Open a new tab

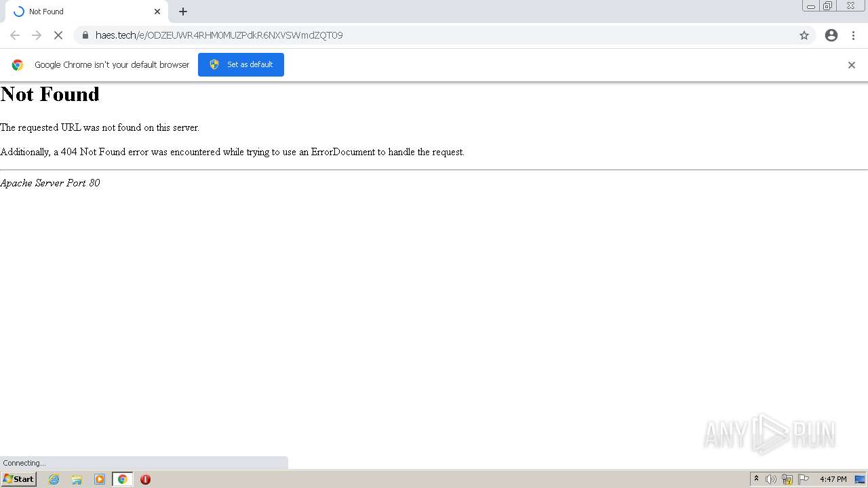(x=183, y=12)
